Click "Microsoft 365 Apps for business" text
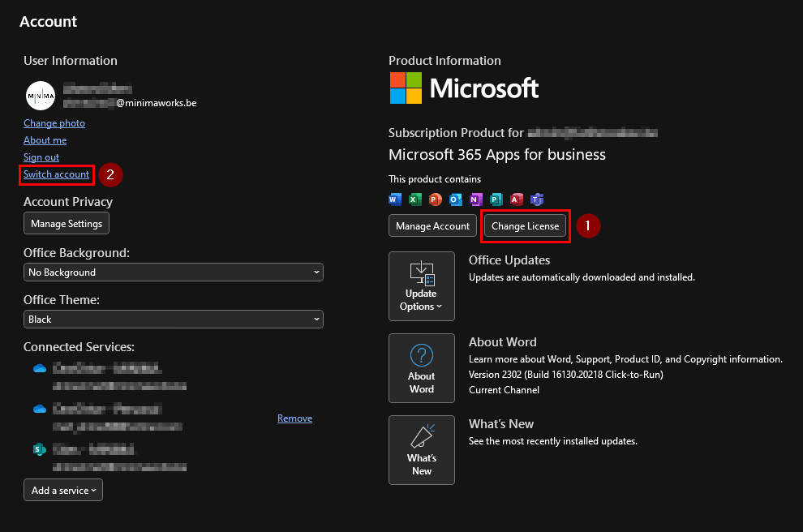This screenshot has width=803, height=532. [x=497, y=155]
